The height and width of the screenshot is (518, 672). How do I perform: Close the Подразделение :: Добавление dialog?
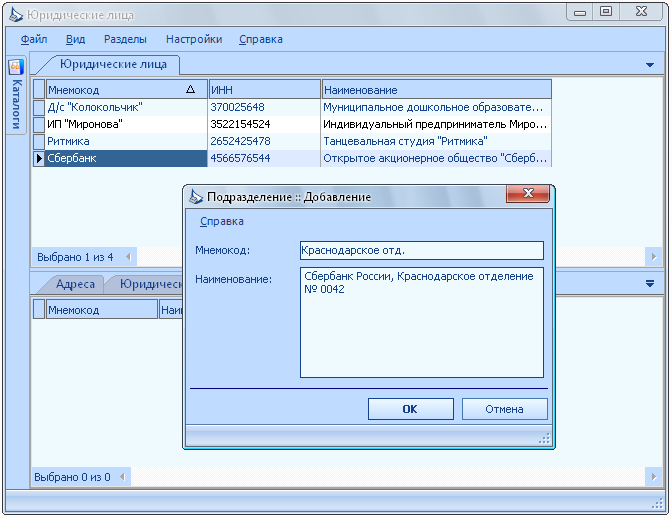[528, 193]
